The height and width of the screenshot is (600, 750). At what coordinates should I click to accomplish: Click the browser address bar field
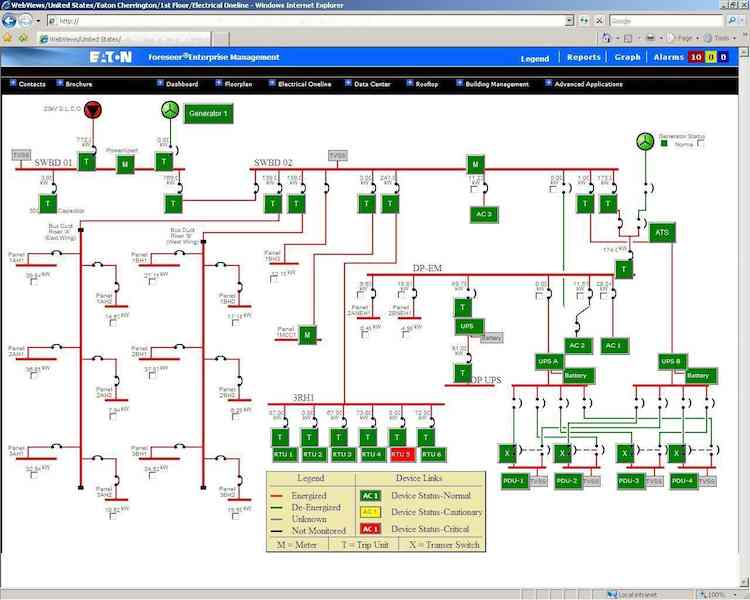(x=306, y=21)
